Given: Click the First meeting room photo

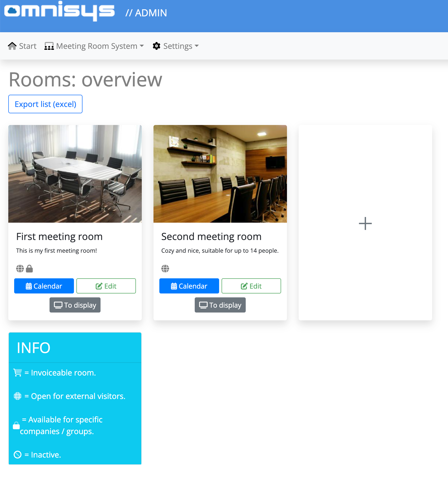Looking at the screenshot, I should (x=75, y=174).
